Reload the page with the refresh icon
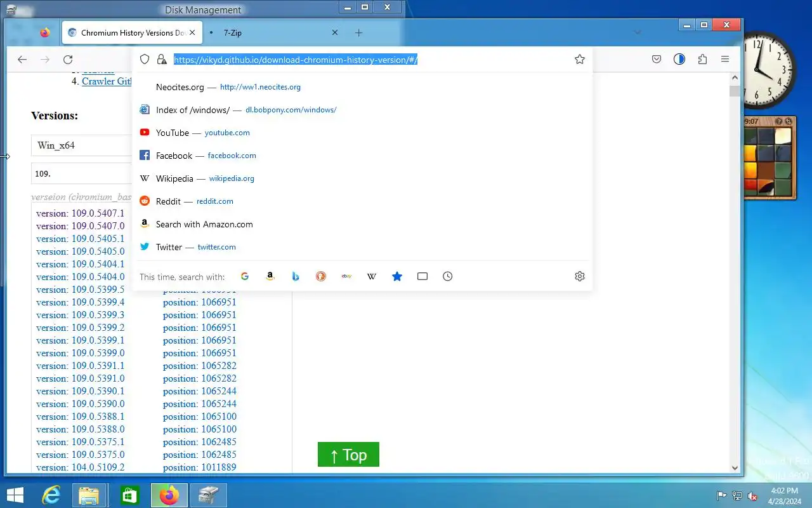This screenshot has height=508, width=812. tap(68, 60)
